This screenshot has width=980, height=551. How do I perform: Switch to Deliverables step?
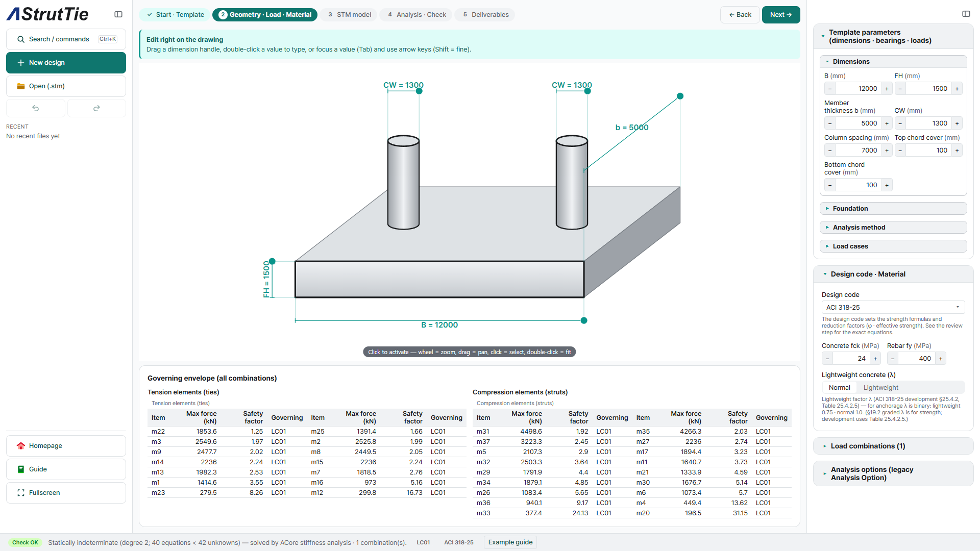tap(485, 15)
